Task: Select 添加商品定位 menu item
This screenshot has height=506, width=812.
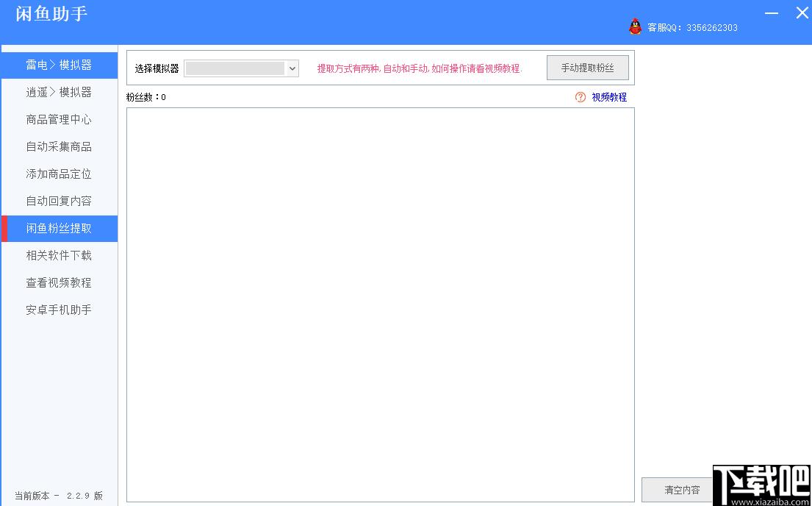Action: click(x=59, y=174)
